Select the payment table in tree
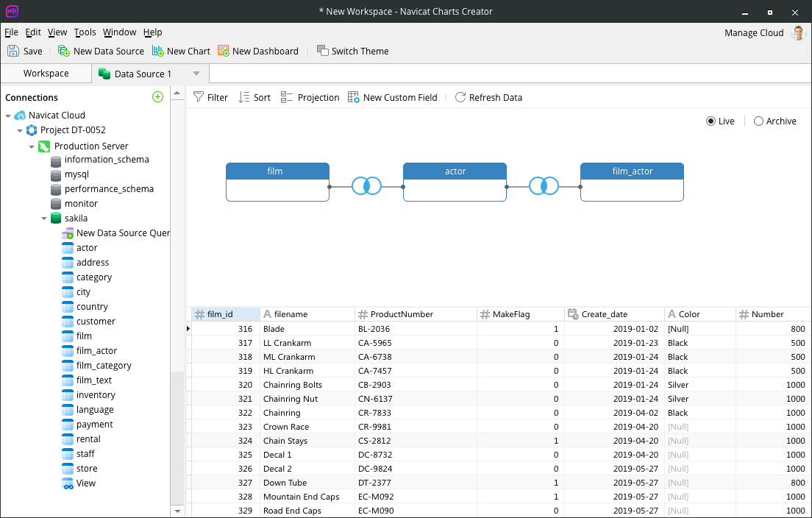Viewport: 812px width, 518px height. [94, 425]
